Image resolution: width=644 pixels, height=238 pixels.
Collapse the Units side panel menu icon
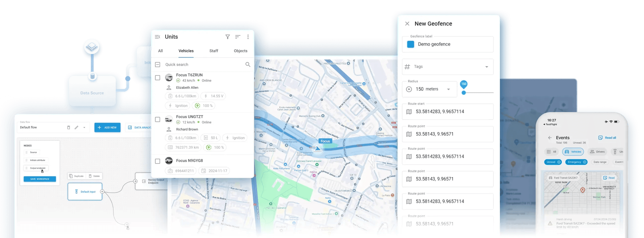[x=158, y=37]
